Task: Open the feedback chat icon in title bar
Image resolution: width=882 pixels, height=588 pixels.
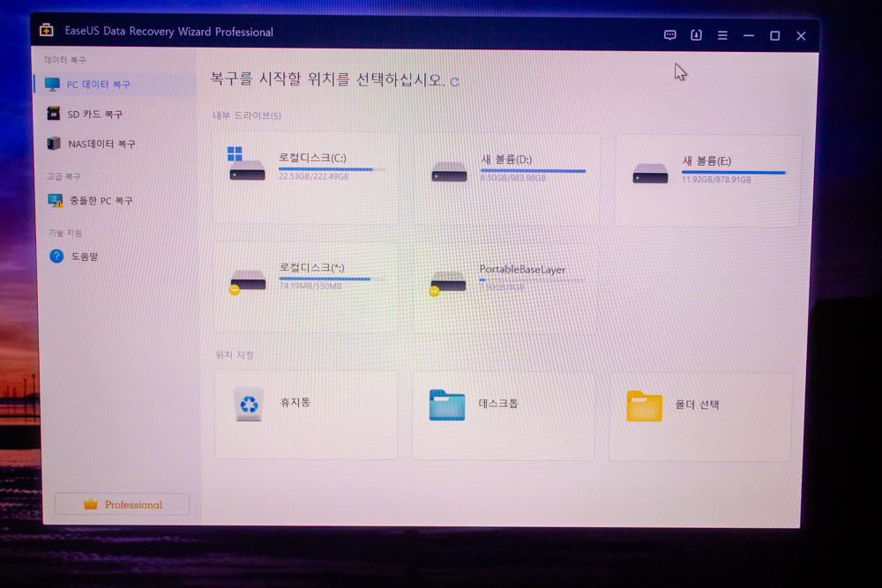Action: 670,35
